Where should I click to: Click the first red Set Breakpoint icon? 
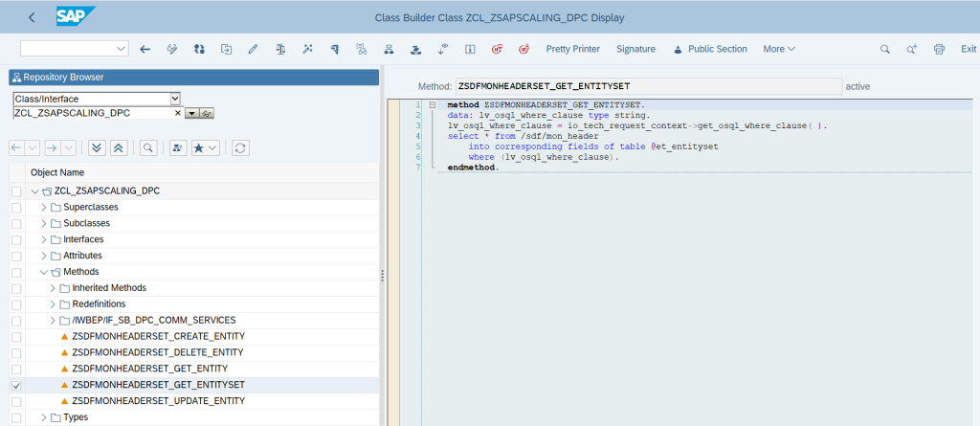tap(498, 49)
